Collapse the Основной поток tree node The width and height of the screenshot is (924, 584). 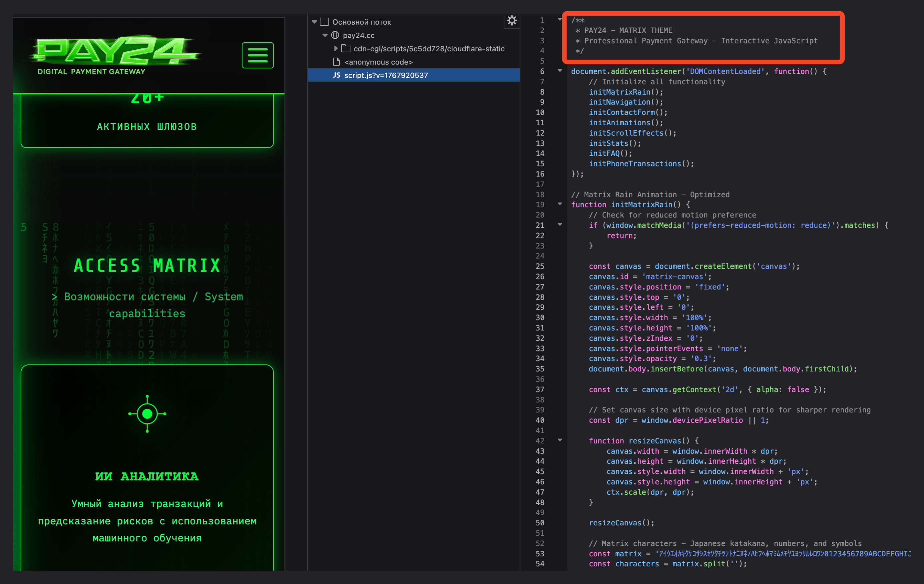coord(314,22)
